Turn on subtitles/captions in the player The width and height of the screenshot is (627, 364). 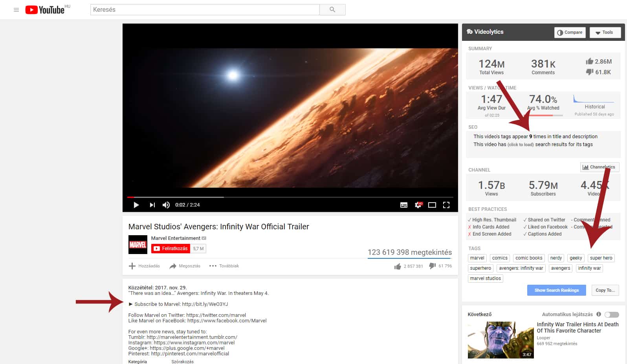[404, 205]
